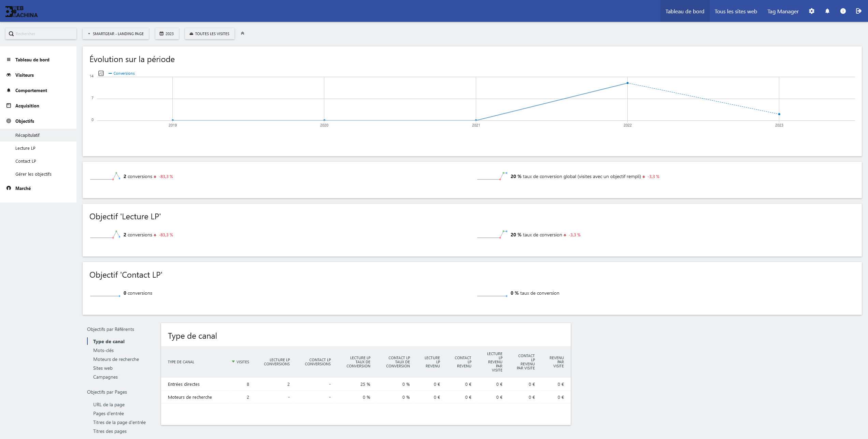Open the Toutes les visites segment selector
Viewport: 868px width, 439px height.
(x=210, y=34)
